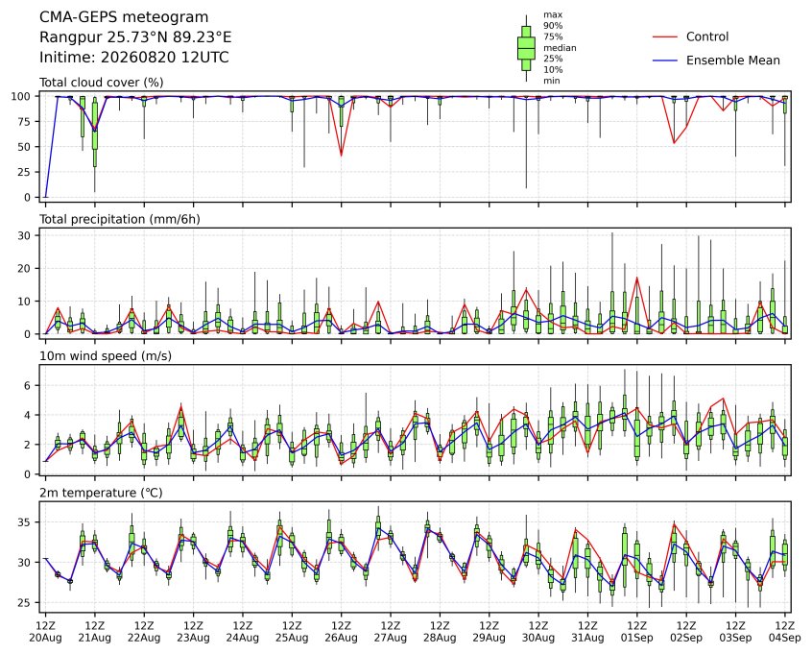Click the Initime 20260820 12UTC text
Image resolution: width=812 pixels, height=654 pixels.
point(134,57)
